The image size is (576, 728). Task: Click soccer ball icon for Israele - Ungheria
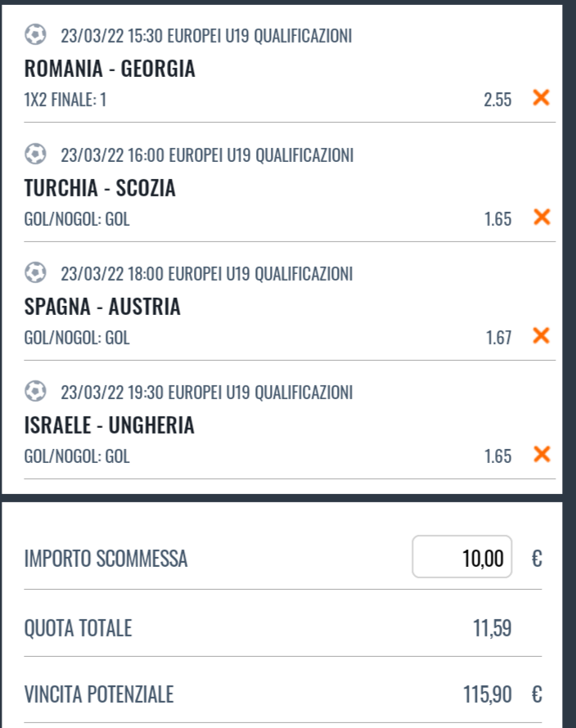pos(35,392)
